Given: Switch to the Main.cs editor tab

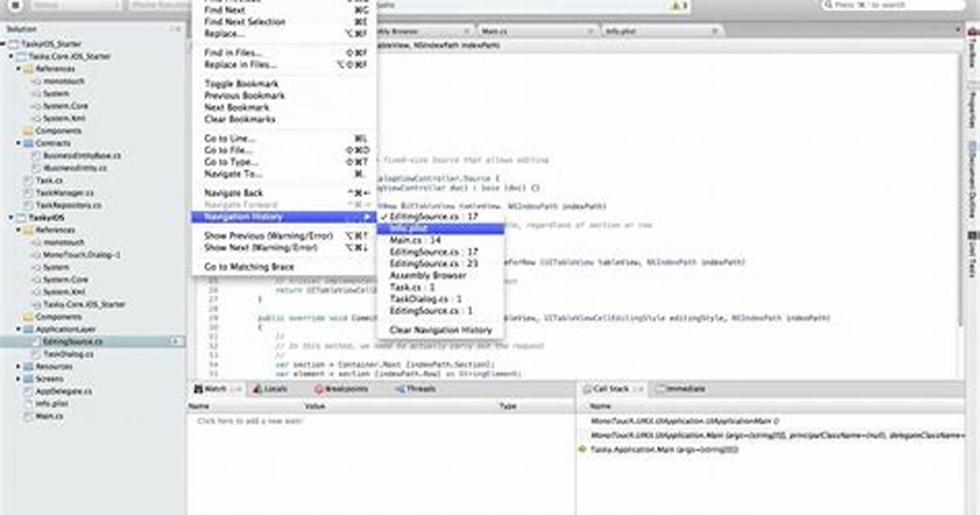Looking at the screenshot, I should 536,30.
